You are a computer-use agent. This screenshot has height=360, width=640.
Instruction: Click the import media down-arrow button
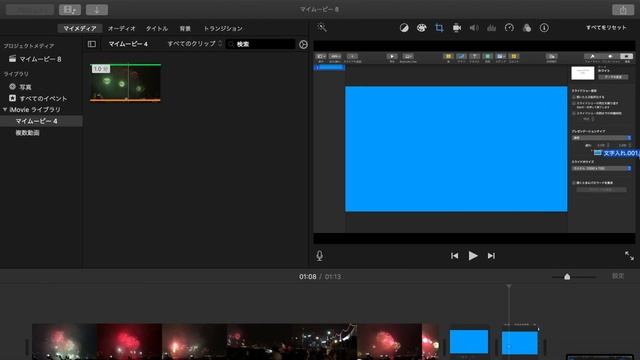(x=97, y=10)
